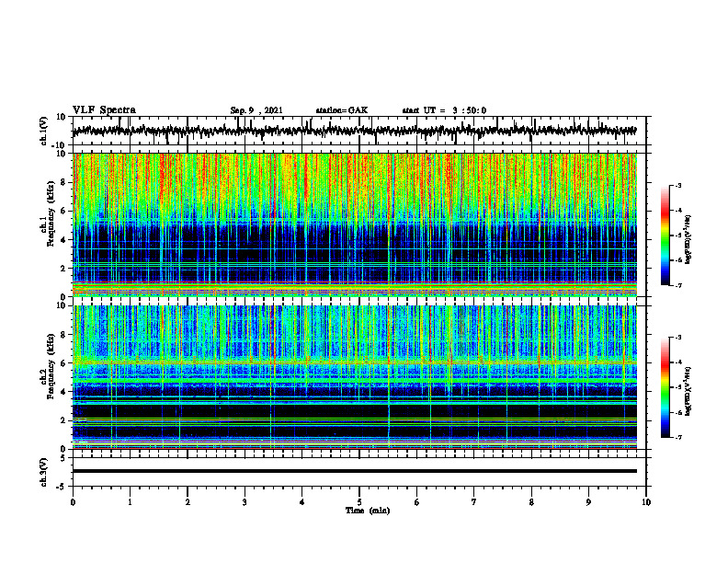Click the lower color scale bar for ch.2
The height and width of the screenshot is (563, 728).
tap(665, 387)
